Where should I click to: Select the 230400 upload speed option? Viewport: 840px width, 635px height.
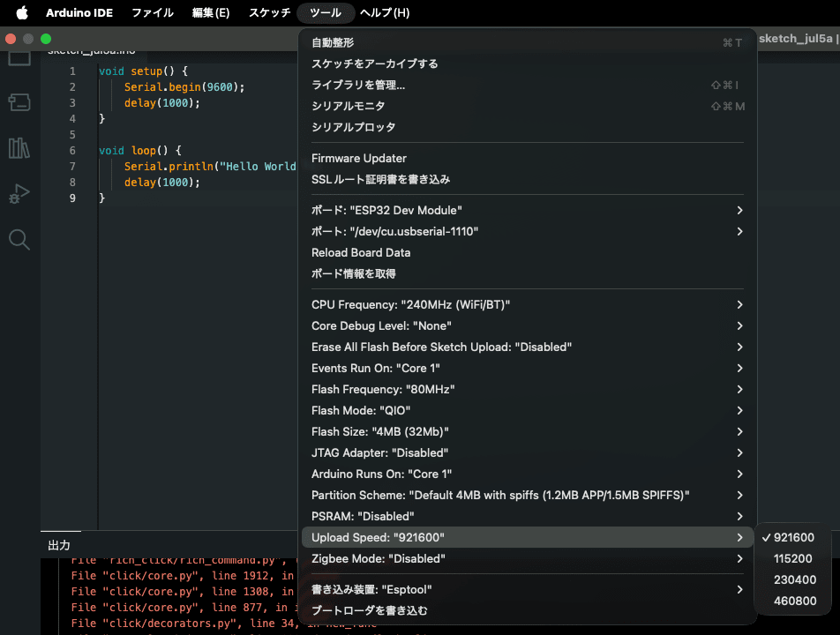[792, 579]
